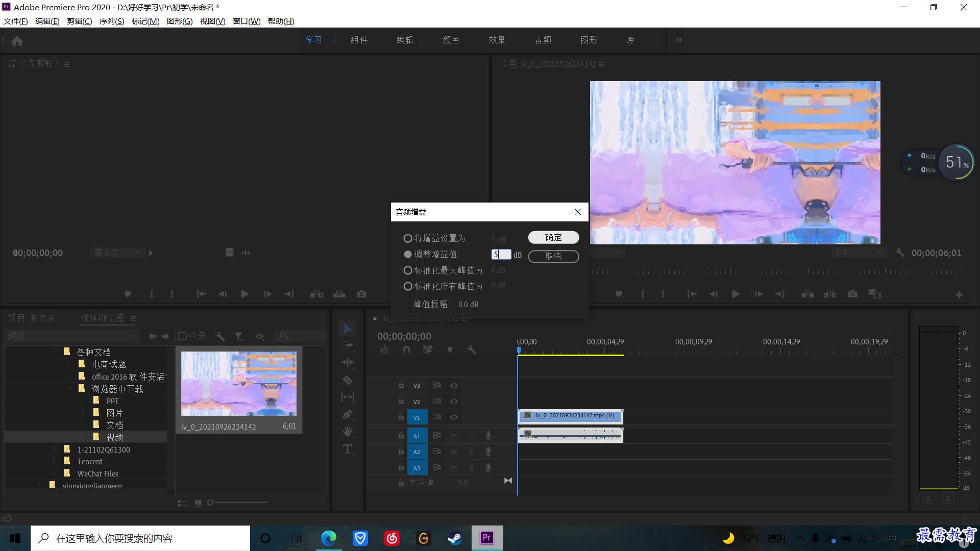Click Lift button in Program monitor
This screenshot has height=551, width=980.
pyautogui.click(x=807, y=294)
